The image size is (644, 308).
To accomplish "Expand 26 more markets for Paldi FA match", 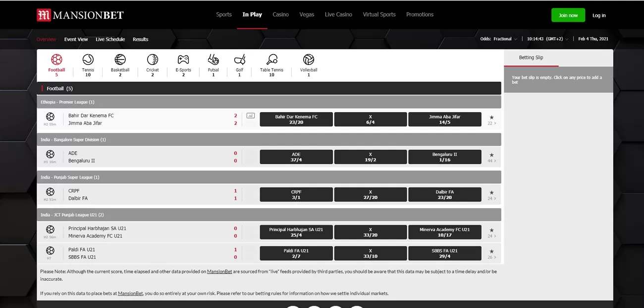I will [492, 257].
